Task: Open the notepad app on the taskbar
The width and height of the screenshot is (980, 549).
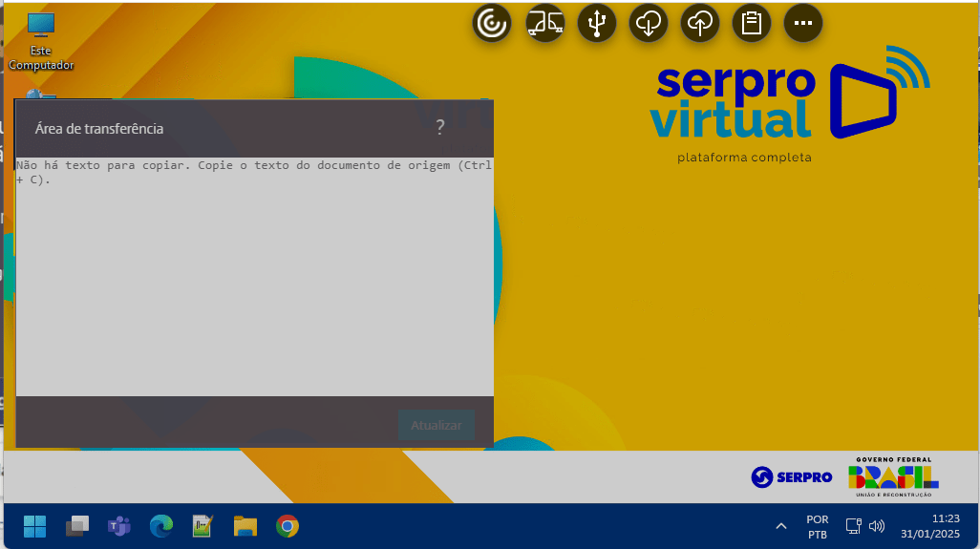Action: coord(202,526)
